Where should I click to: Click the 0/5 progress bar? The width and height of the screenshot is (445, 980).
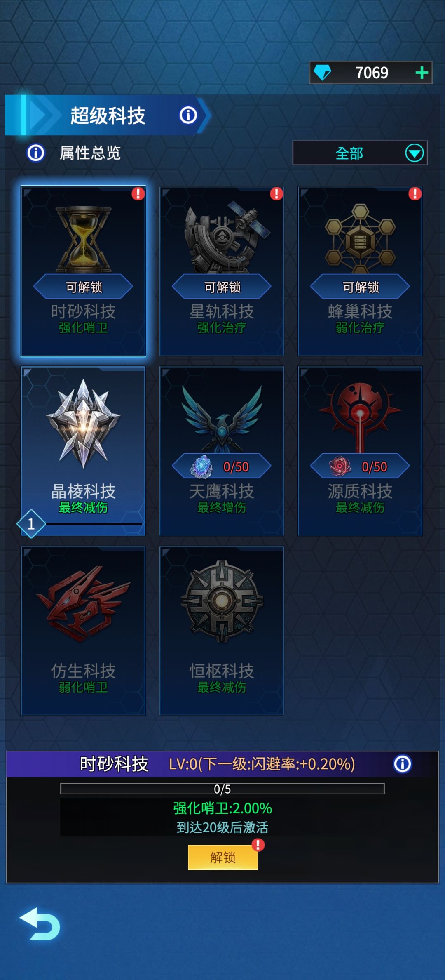point(222,789)
